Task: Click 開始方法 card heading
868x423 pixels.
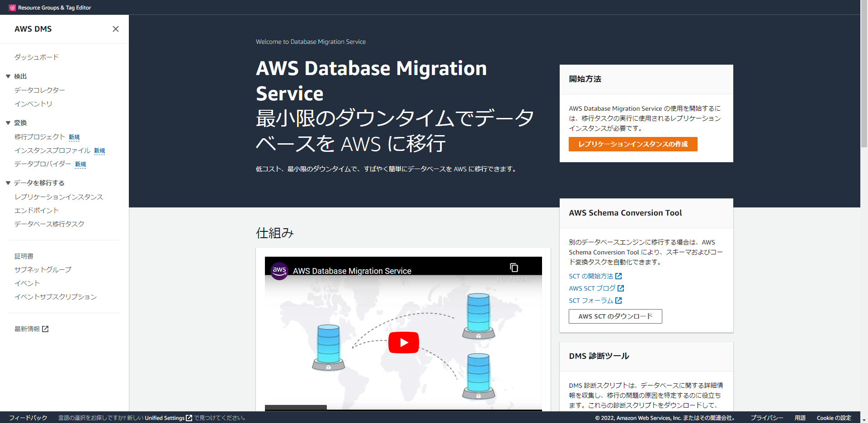Action: click(585, 79)
